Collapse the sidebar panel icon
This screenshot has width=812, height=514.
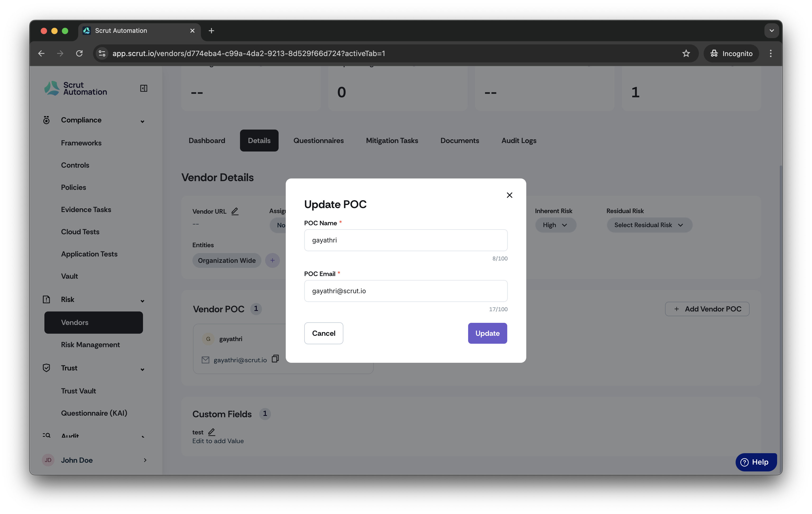pos(144,88)
